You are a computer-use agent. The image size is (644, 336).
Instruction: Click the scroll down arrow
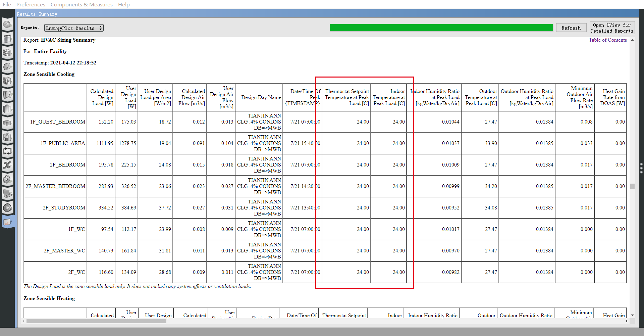coord(632,315)
